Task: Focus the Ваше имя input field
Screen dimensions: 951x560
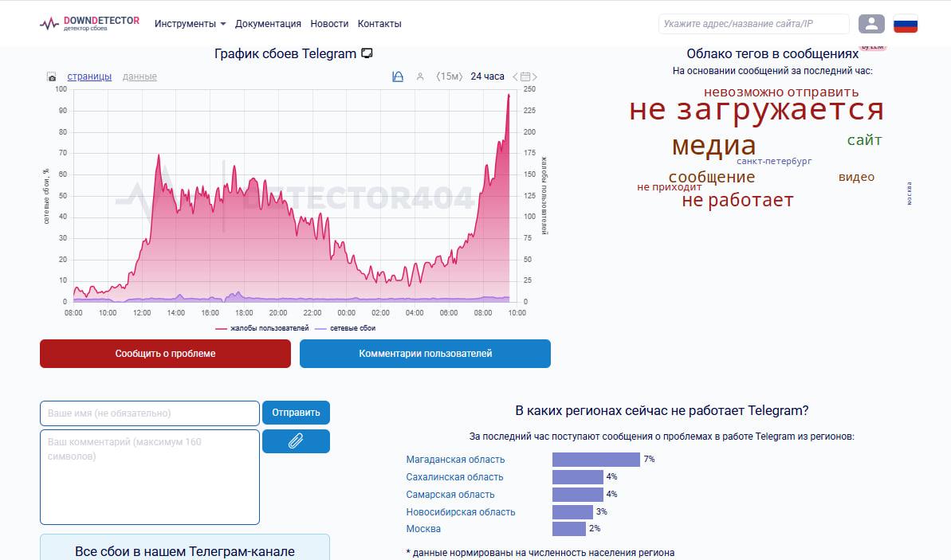Action: point(150,413)
